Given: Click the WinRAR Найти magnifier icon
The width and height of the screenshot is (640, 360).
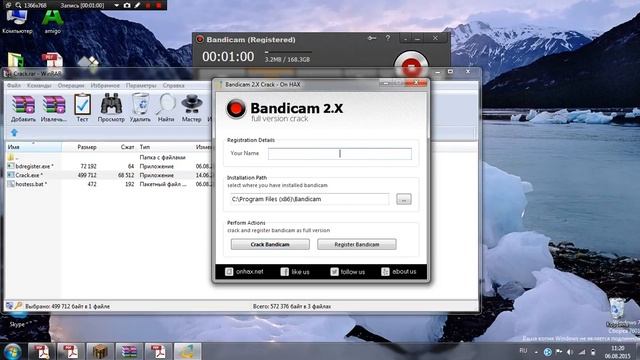Looking at the screenshot, I should point(166,104).
